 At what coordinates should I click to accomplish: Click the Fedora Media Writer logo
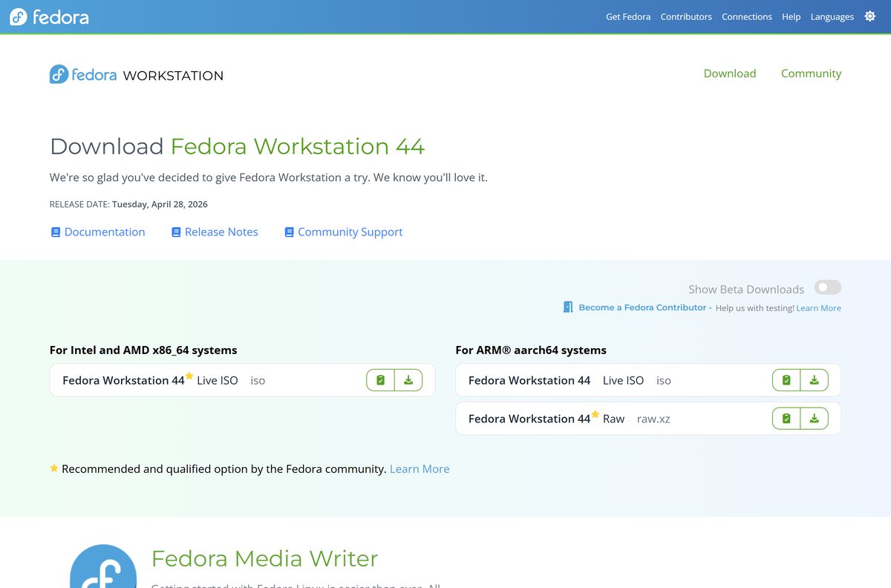click(103, 566)
